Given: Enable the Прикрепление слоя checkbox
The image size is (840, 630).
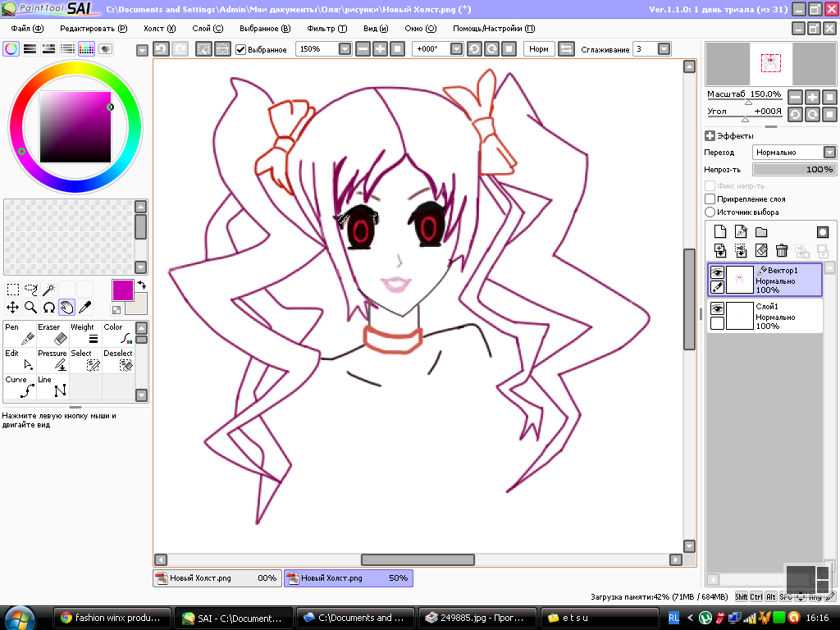Looking at the screenshot, I should pos(710,199).
